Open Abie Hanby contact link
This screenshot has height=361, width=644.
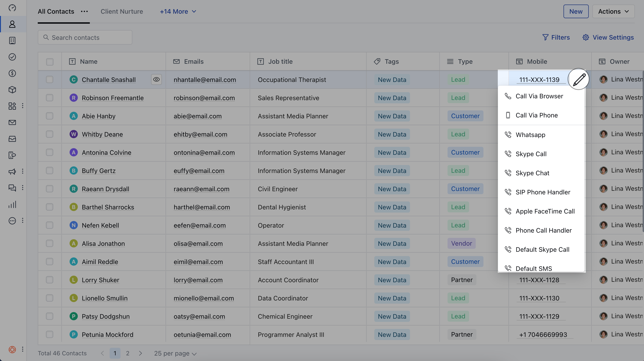(98, 116)
